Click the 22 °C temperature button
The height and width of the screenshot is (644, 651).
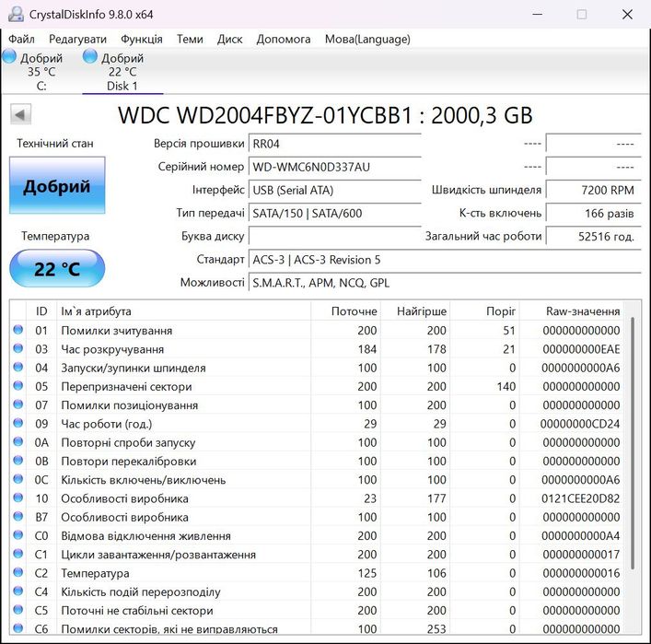click(57, 268)
